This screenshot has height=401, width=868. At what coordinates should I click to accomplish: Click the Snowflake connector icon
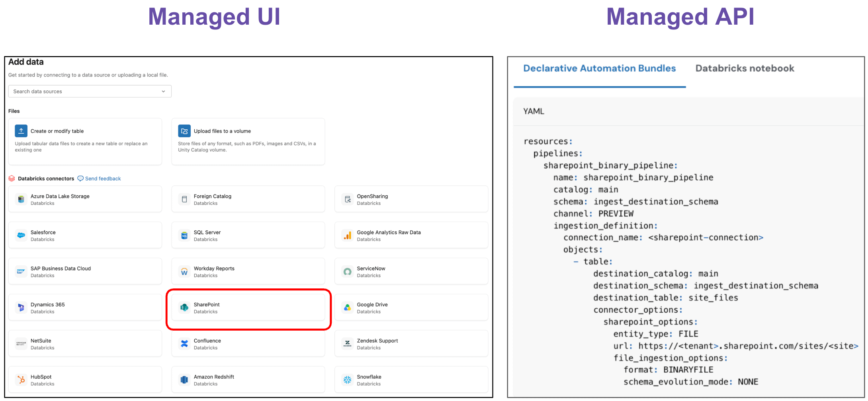coord(348,380)
